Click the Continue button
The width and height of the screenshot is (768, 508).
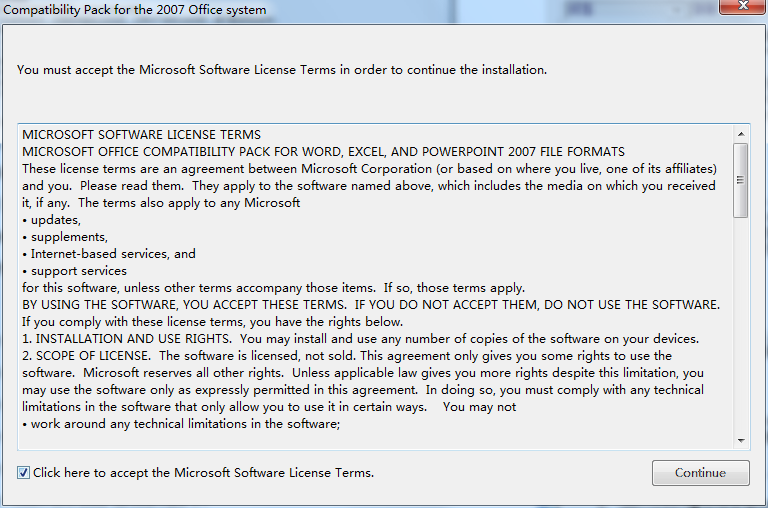coord(700,473)
